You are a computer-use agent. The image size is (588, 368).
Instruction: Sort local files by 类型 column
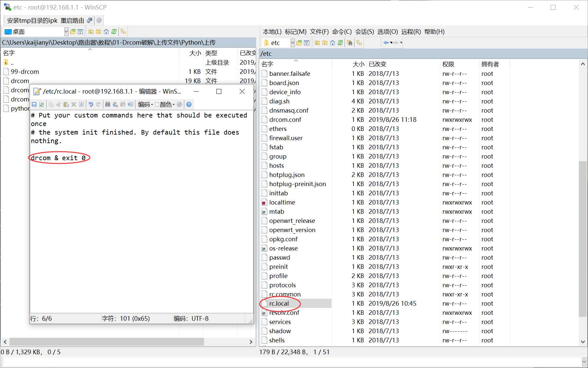point(220,53)
